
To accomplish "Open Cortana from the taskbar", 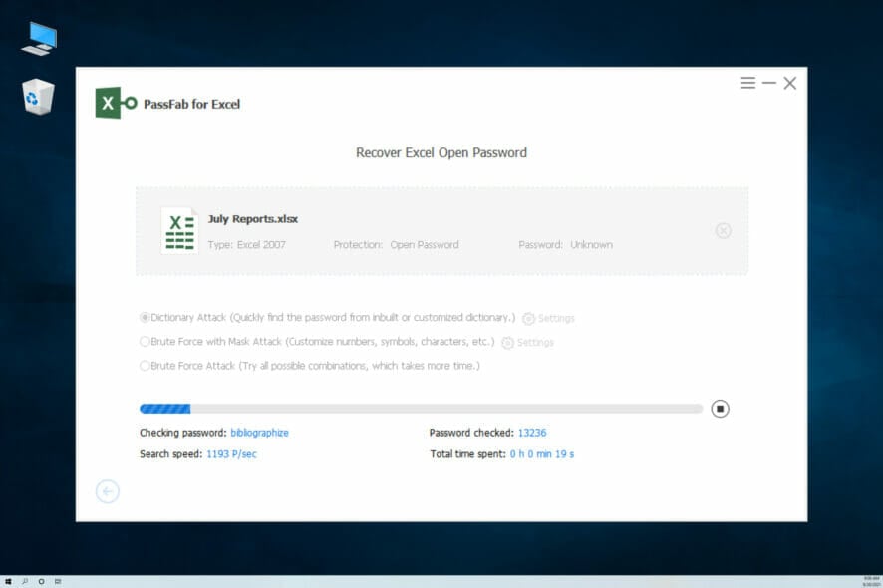I will point(41,581).
